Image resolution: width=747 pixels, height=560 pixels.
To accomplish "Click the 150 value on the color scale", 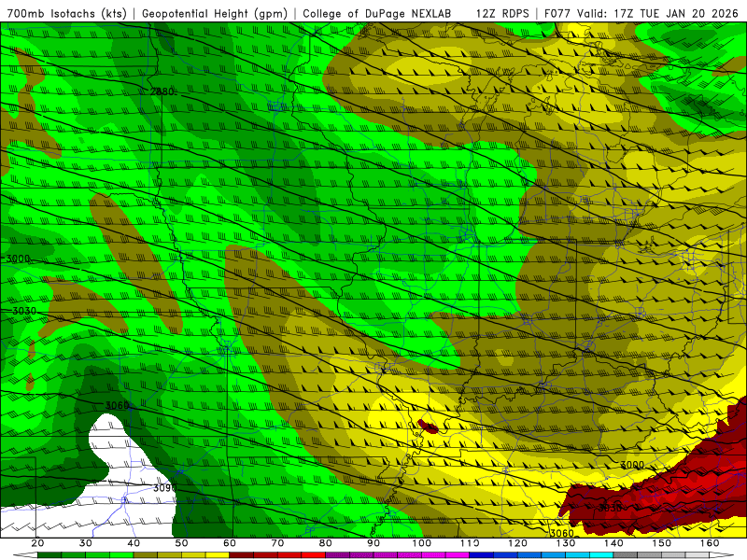I will coord(662,543).
